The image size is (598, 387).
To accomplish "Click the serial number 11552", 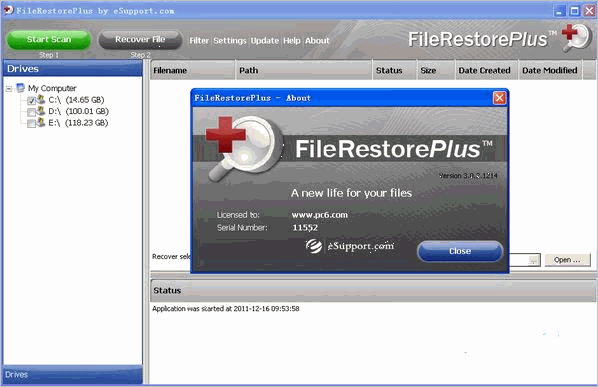I will [x=305, y=228].
